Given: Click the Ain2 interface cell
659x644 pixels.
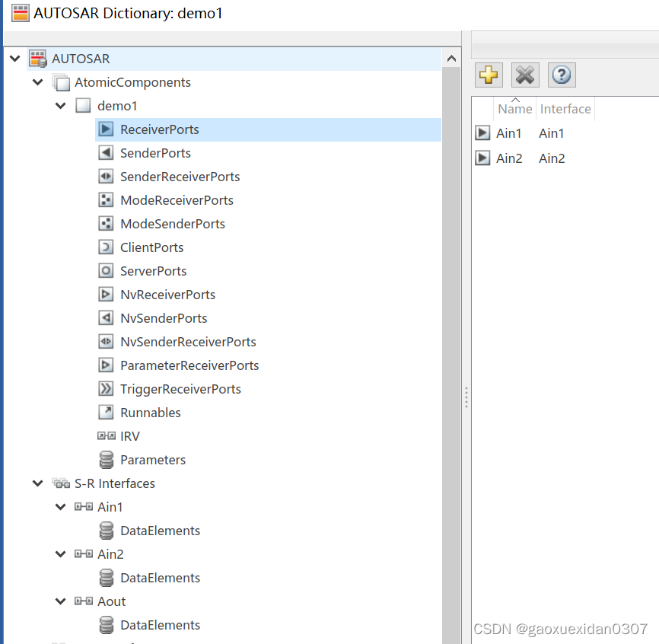Looking at the screenshot, I should [x=552, y=158].
